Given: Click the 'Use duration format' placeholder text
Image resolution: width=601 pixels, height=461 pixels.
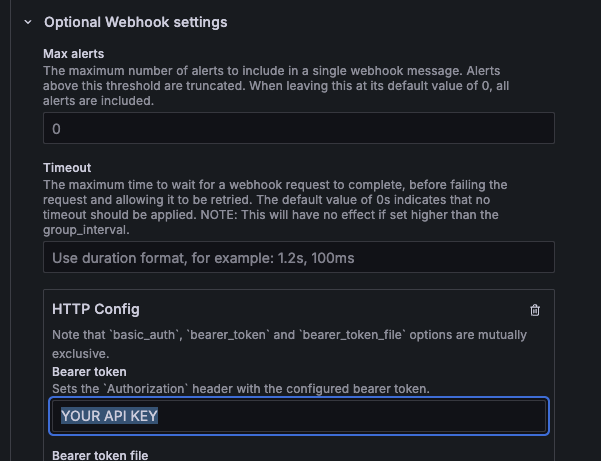Looking at the screenshot, I should (203, 258).
